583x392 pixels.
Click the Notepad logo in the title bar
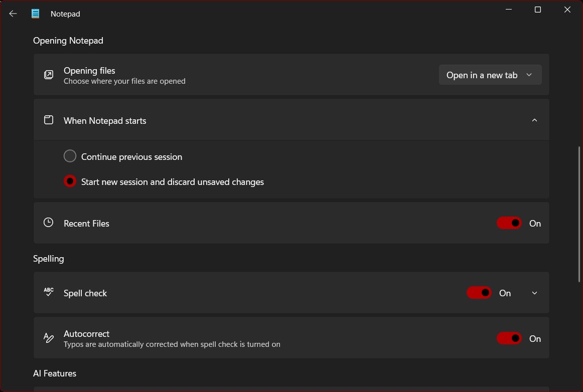click(35, 14)
